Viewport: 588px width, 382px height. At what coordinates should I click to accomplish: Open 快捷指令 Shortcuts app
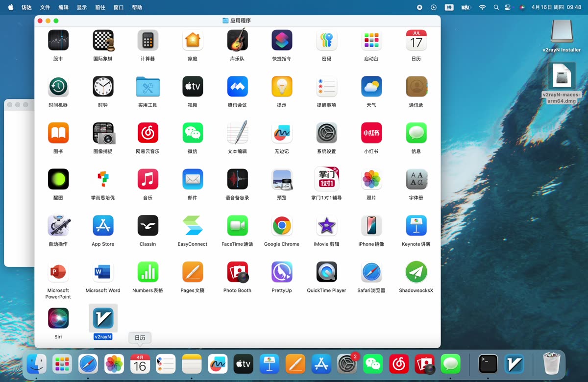[282, 40]
